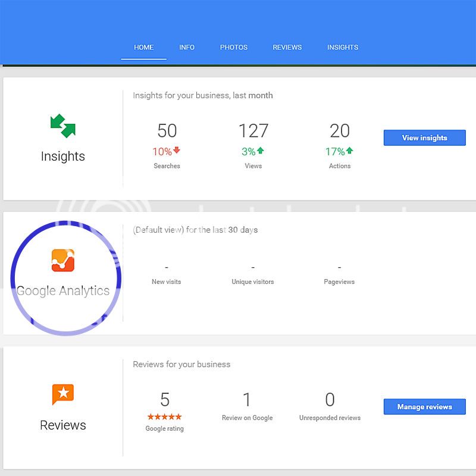Select the 50 searches count

click(x=167, y=130)
